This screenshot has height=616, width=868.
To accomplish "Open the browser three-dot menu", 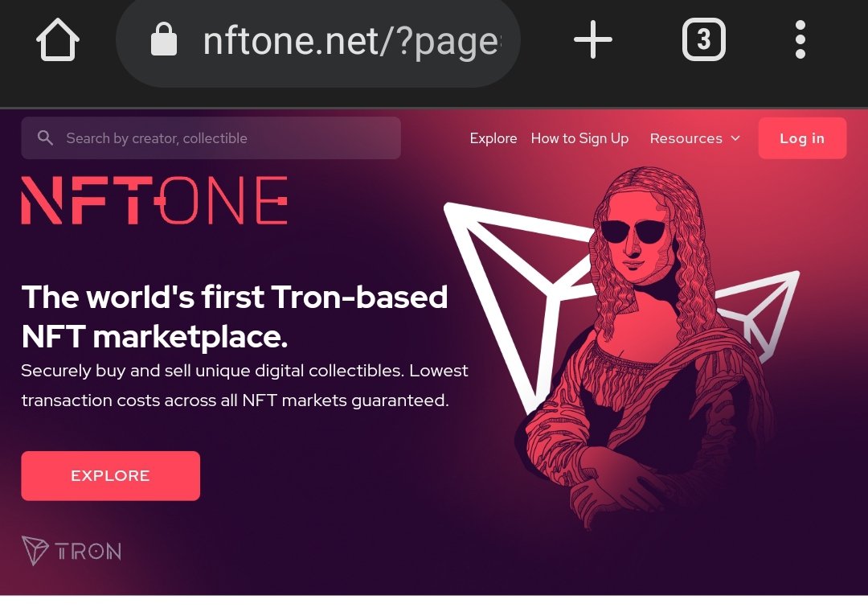I will click(800, 39).
